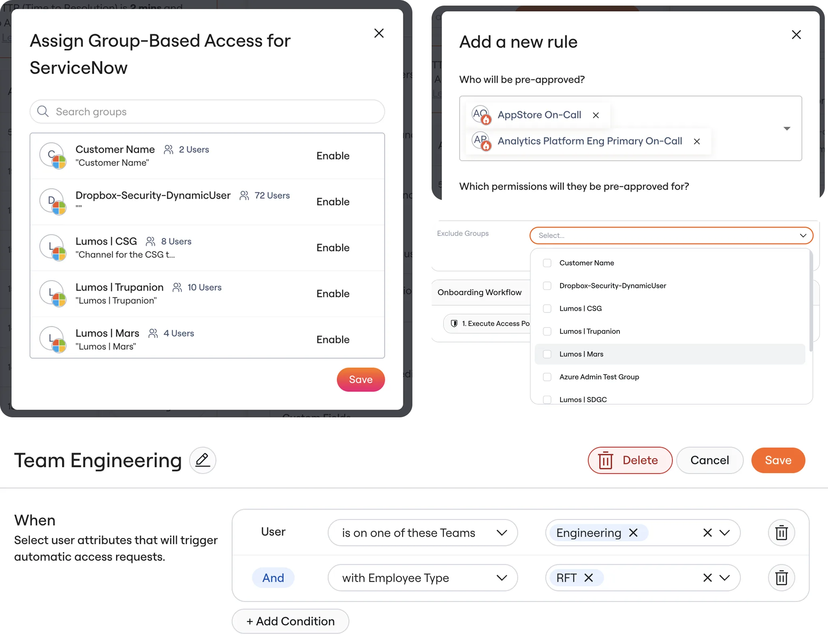This screenshot has height=644, width=828.
Task: Enable the Customer Name group
Action: coord(333,156)
